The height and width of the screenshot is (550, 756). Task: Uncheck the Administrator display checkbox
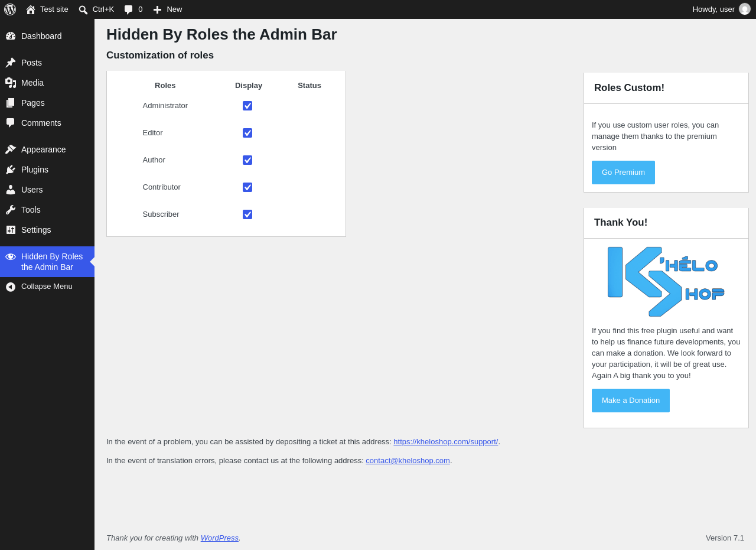point(247,106)
